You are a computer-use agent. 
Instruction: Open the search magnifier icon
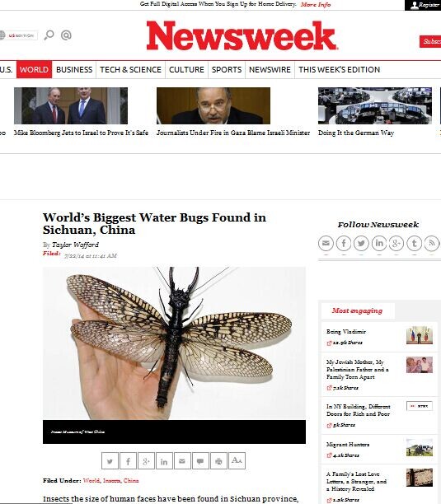[49, 35]
